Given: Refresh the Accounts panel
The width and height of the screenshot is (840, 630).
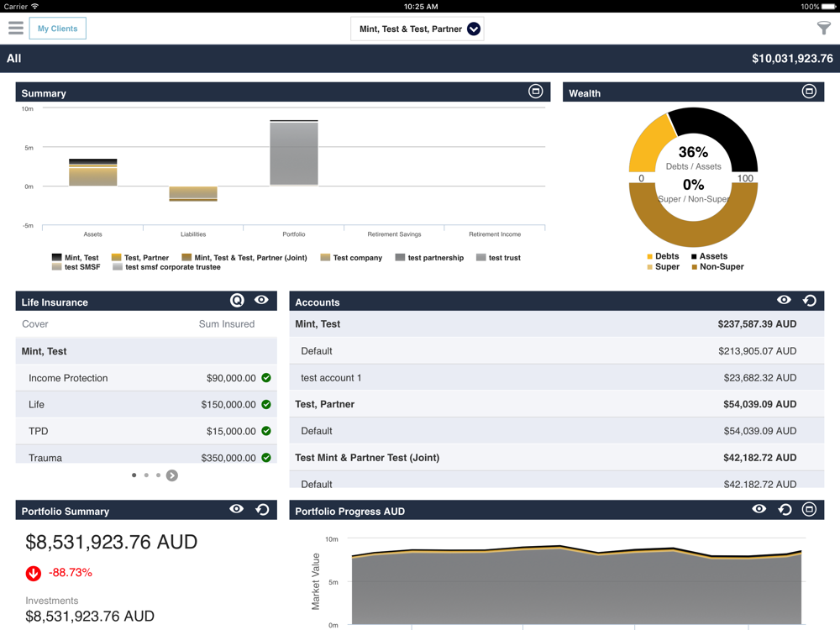Looking at the screenshot, I should 810,301.
